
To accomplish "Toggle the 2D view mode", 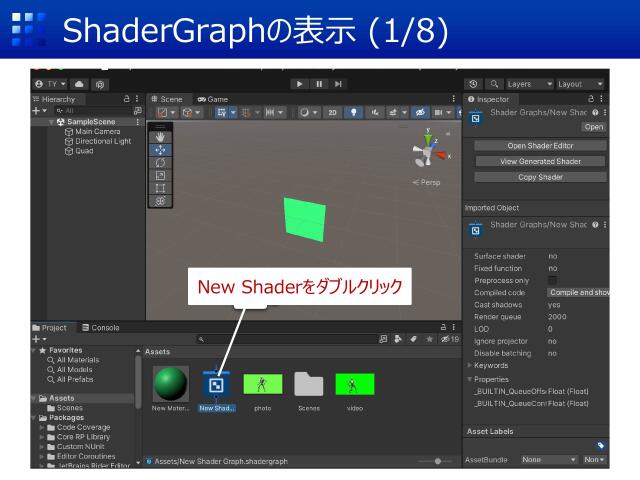I will [x=332, y=113].
